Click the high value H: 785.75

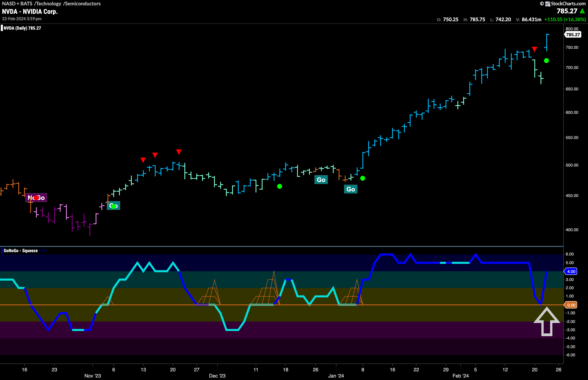click(474, 20)
